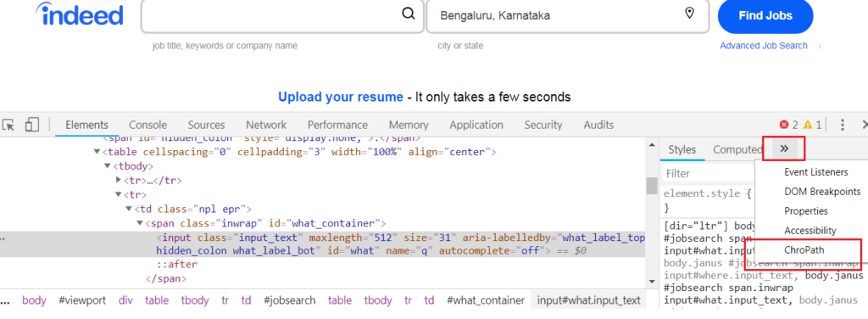Click the more tabs double-chevron button
The height and width of the screenshot is (319, 868).
coord(784,148)
